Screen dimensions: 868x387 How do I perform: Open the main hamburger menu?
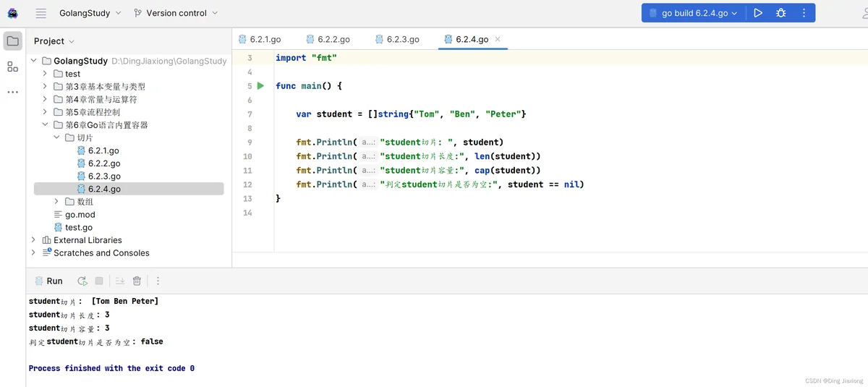pyautogui.click(x=41, y=13)
